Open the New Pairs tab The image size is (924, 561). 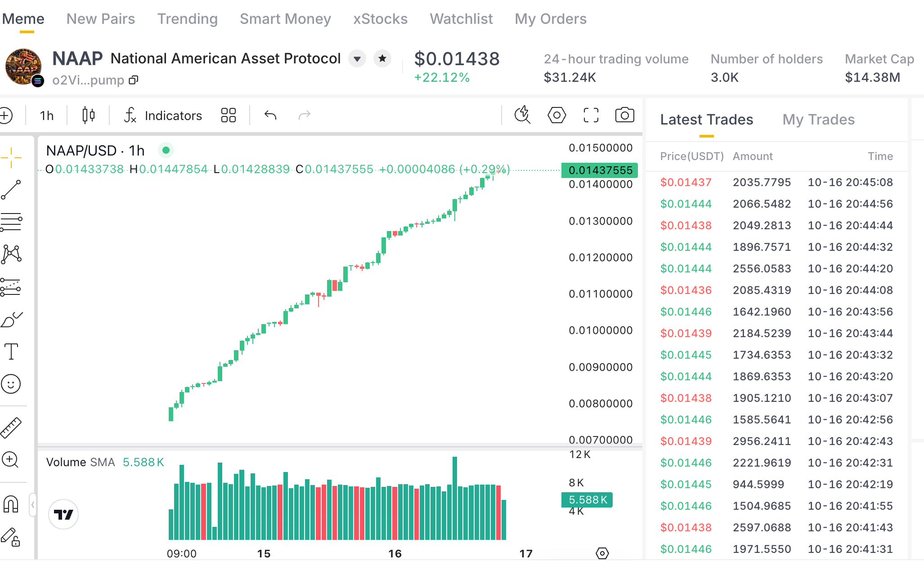click(101, 19)
